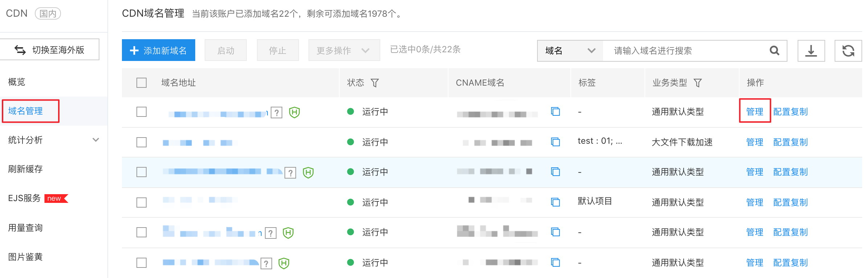The height and width of the screenshot is (278, 868).
Task: Toggle the select-all checkbox in table header
Action: tap(142, 83)
